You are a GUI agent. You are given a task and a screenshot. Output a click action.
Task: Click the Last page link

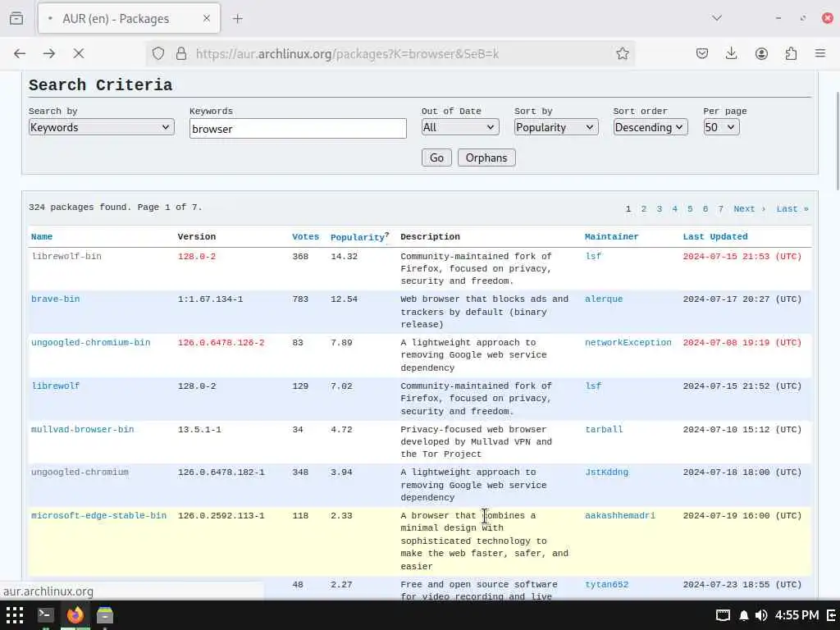coord(792,209)
